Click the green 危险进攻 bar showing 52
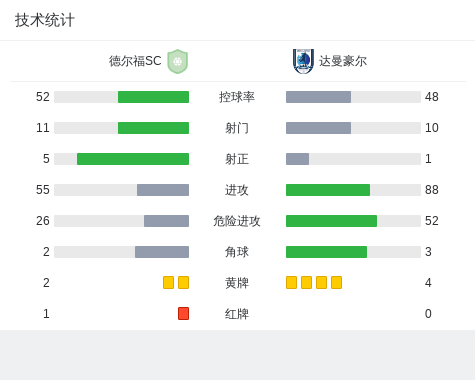475x380 pixels. coord(331,221)
